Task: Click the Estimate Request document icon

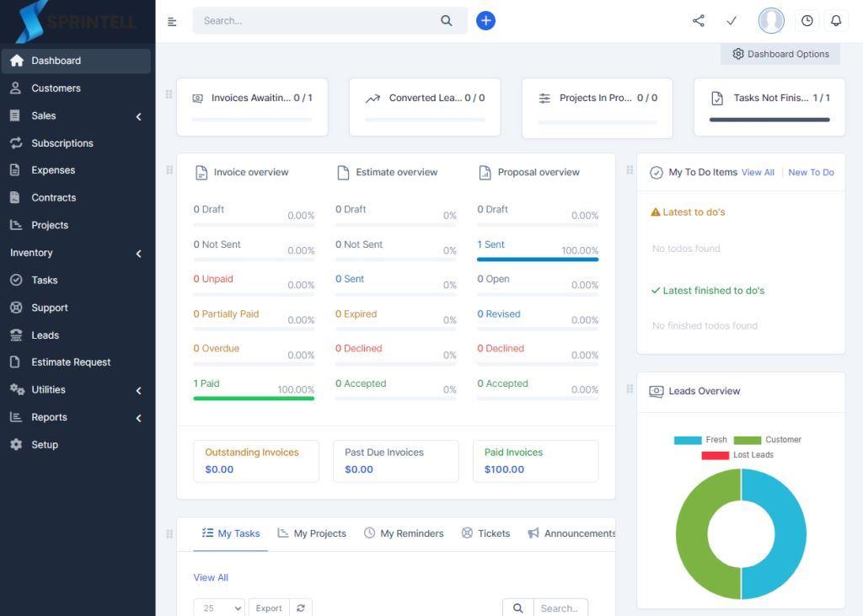Action: point(15,362)
